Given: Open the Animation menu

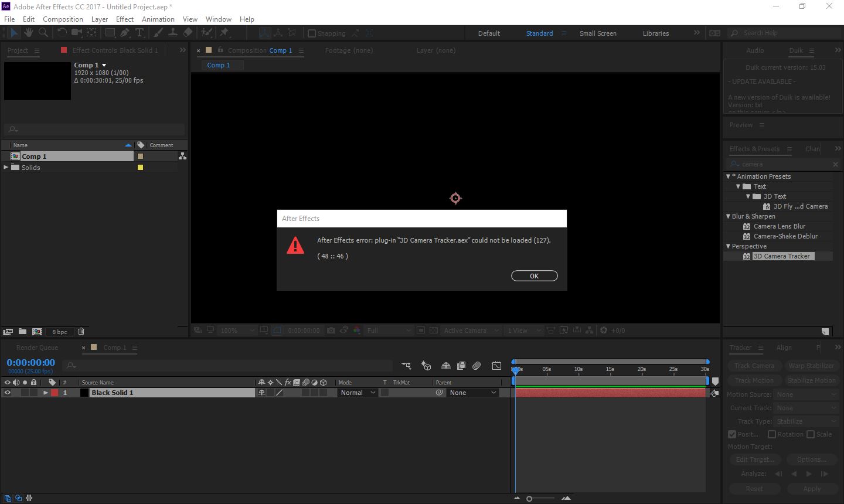Looking at the screenshot, I should [x=158, y=19].
